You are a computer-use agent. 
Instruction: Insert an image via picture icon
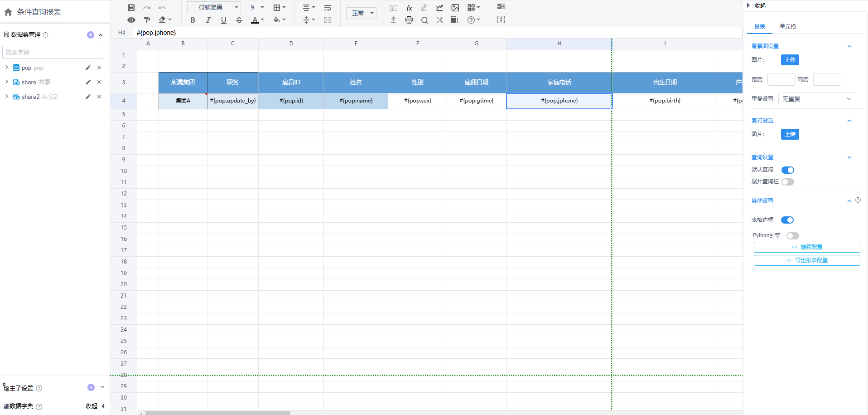pyautogui.click(x=455, y=8)
